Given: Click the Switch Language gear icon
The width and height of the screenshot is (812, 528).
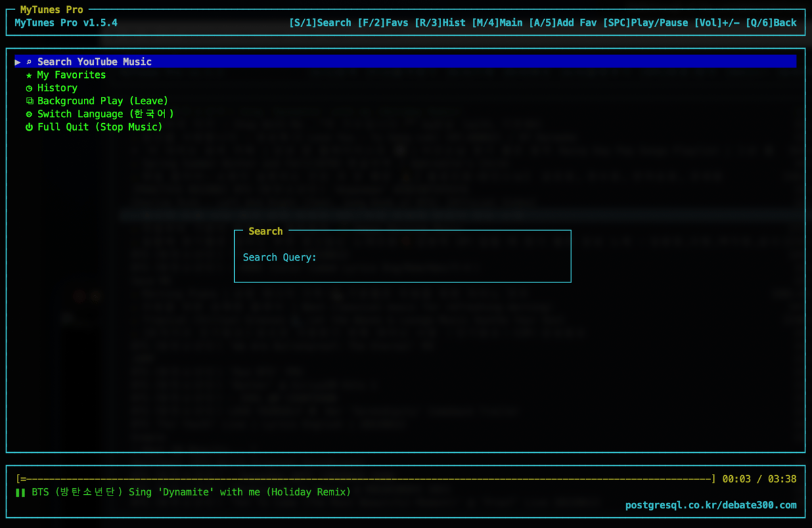Looking at the screenshot, I should coord(29,114).
